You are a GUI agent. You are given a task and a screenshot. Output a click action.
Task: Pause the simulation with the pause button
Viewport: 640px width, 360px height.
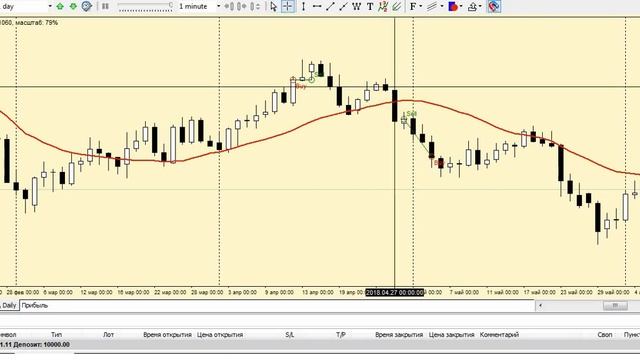click(x=105, y=7)
